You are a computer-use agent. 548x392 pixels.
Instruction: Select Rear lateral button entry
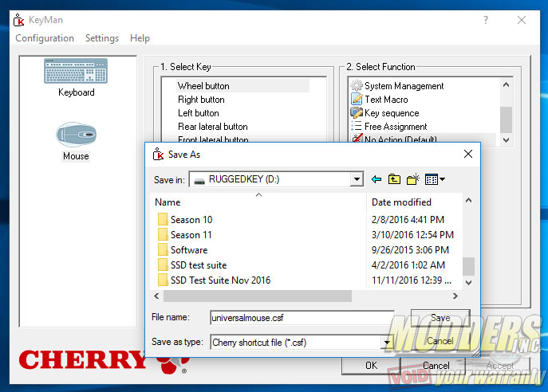(x=213, y=127)
